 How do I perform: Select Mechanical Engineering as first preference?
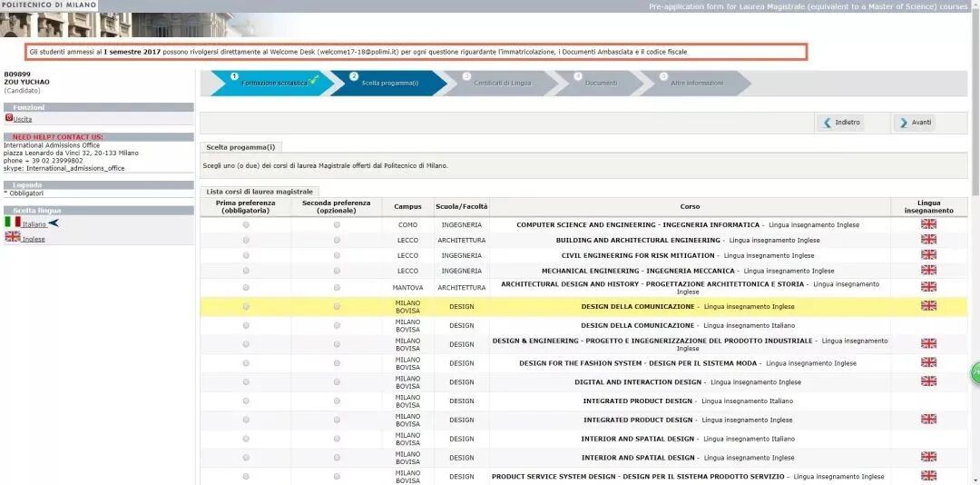point(246,271)
